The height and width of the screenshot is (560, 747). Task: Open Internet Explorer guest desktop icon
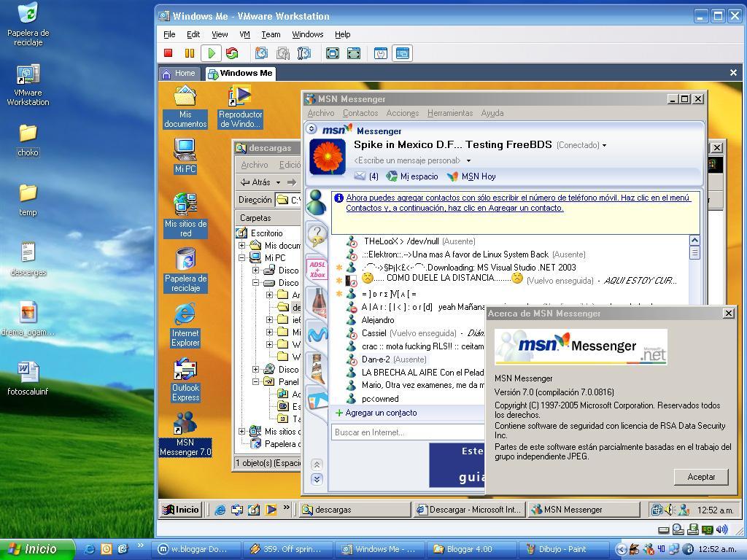185,324
